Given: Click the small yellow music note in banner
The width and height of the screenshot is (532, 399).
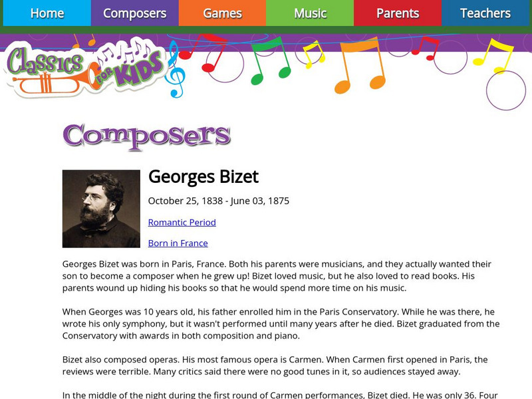Looking at the screenshot, I should pyautogui.click(x=313, y=55).
